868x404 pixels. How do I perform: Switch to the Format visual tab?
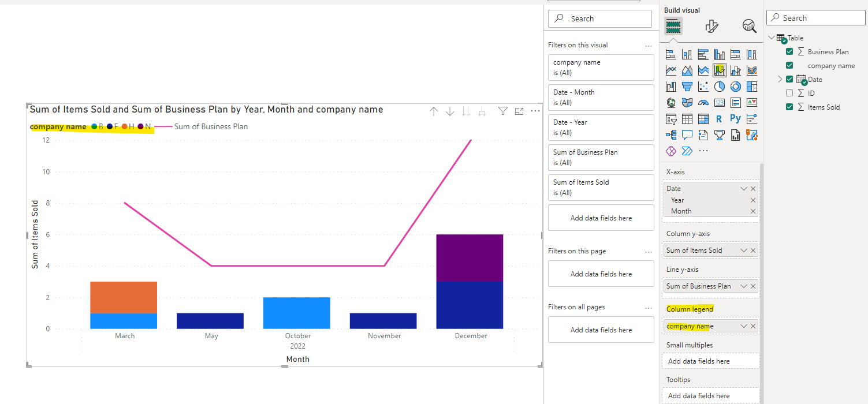pos(711,26)
